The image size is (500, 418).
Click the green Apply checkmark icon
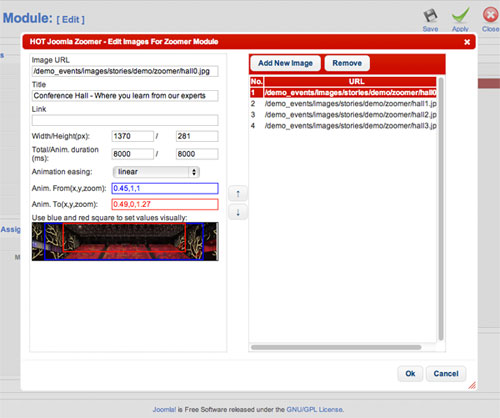click(460, 15)
